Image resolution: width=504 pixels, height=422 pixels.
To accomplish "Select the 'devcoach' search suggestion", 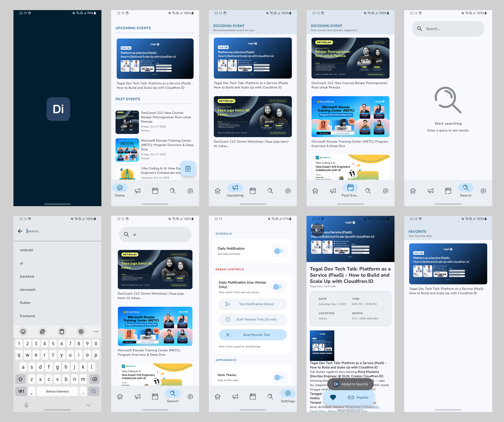I will pyautogui.click(x=28, y=290).
